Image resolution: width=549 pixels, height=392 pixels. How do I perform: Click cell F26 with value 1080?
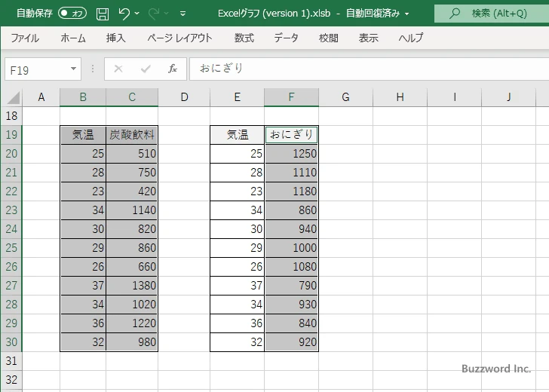click(291, 267)
